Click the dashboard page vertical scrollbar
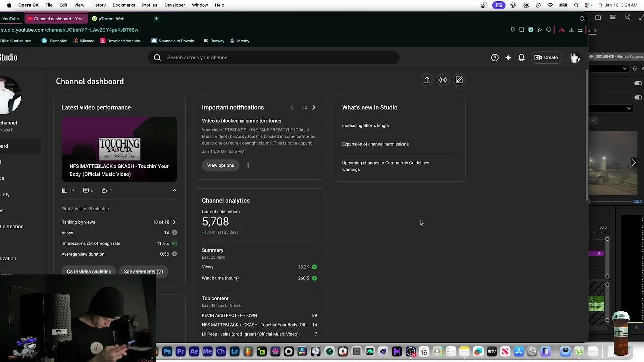 [x=586, y=136]
